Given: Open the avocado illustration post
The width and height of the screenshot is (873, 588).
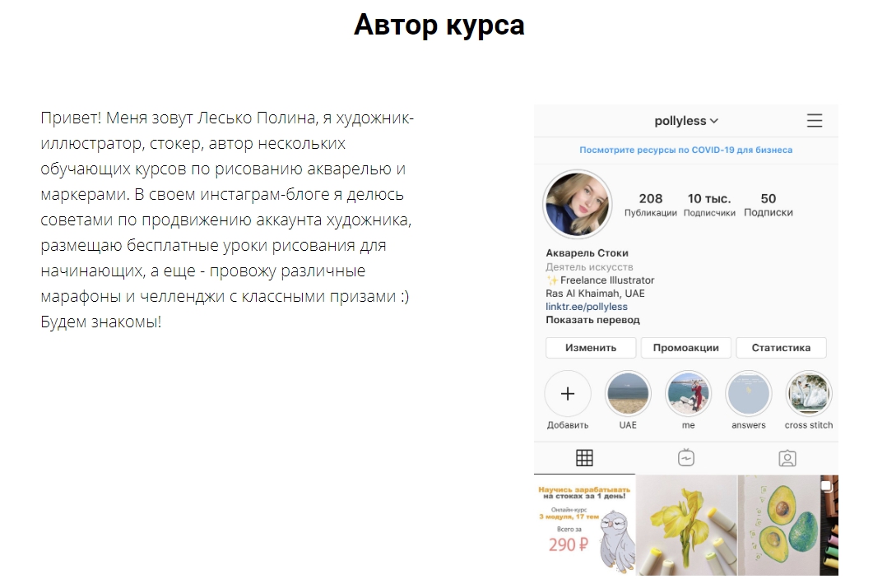Looking at the screenshot, I should click(x=787, y=525).
